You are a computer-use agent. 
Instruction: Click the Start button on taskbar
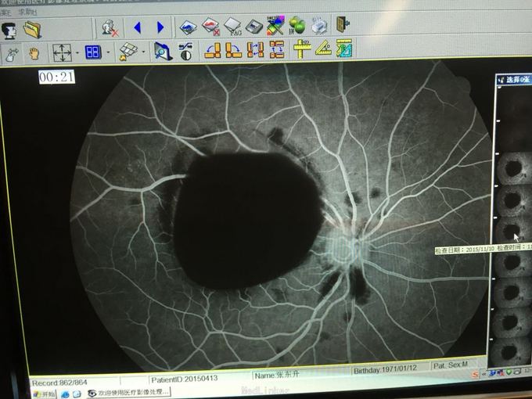pyautogui.click(x=44, y=394)
